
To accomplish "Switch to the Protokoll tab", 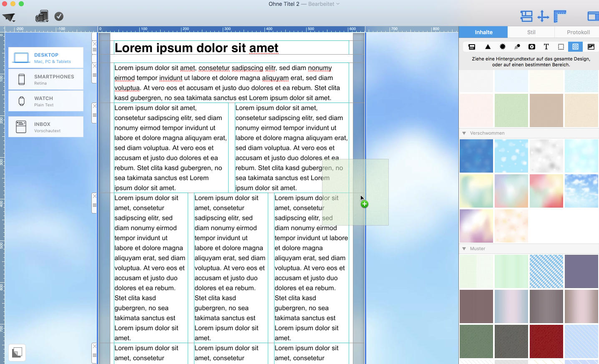I will [x=578, y=32].
